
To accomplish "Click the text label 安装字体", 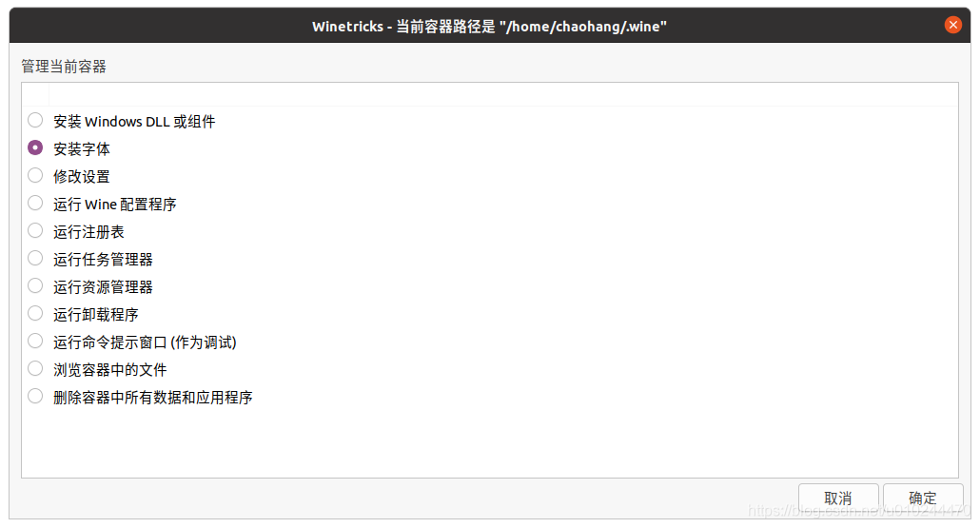I will pyautogui.click(x=82, y=148).
